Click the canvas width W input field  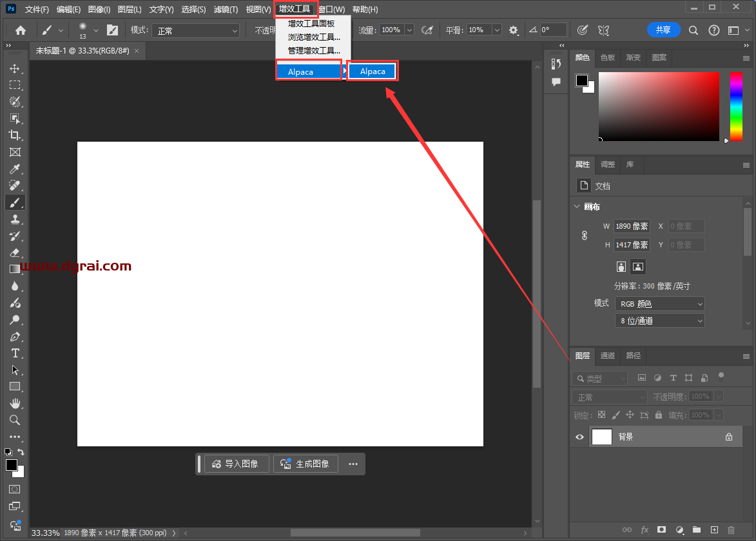632,226
